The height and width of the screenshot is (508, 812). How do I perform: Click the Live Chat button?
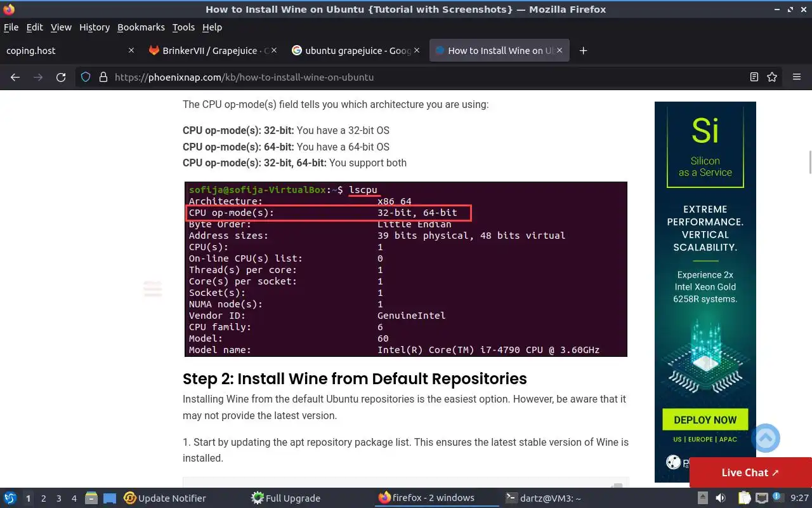click(x=750, y=472)
